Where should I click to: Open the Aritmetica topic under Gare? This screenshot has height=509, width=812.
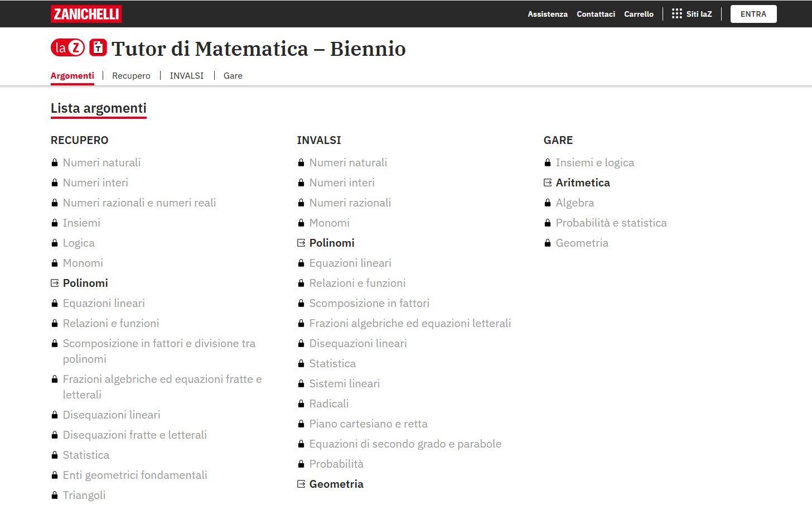click(583, 183)
